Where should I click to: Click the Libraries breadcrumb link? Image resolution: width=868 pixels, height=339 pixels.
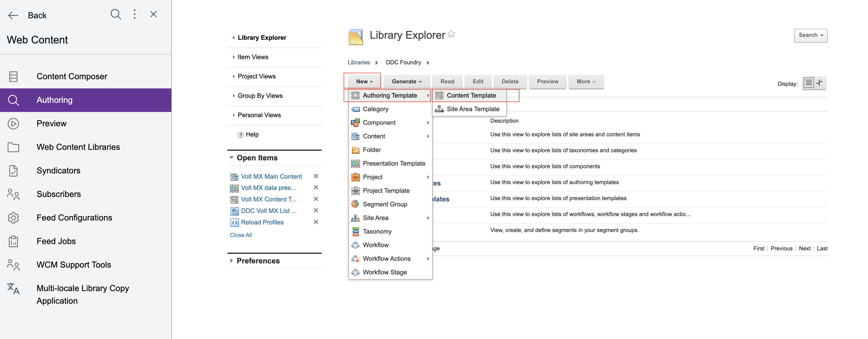pos(358,63)
